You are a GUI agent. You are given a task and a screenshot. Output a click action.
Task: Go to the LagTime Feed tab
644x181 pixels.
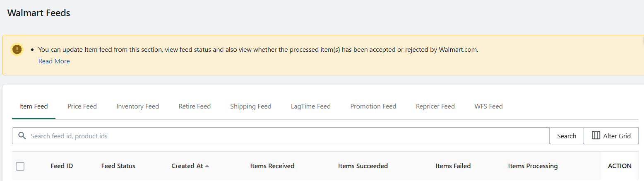click(311, 106)
